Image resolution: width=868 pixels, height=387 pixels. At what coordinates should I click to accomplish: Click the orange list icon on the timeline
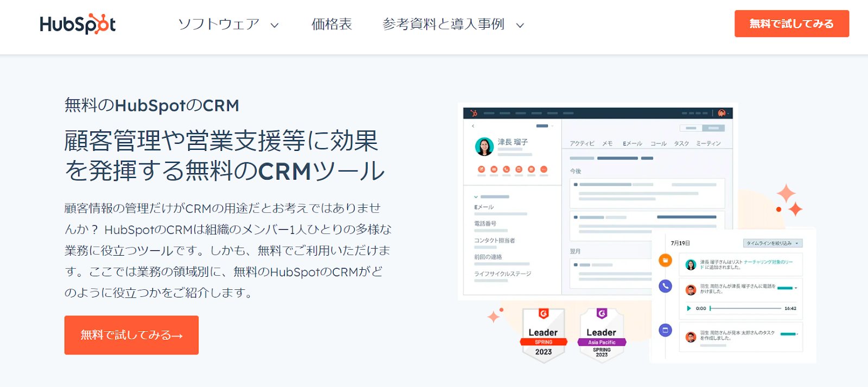click(x=665, y=261)
